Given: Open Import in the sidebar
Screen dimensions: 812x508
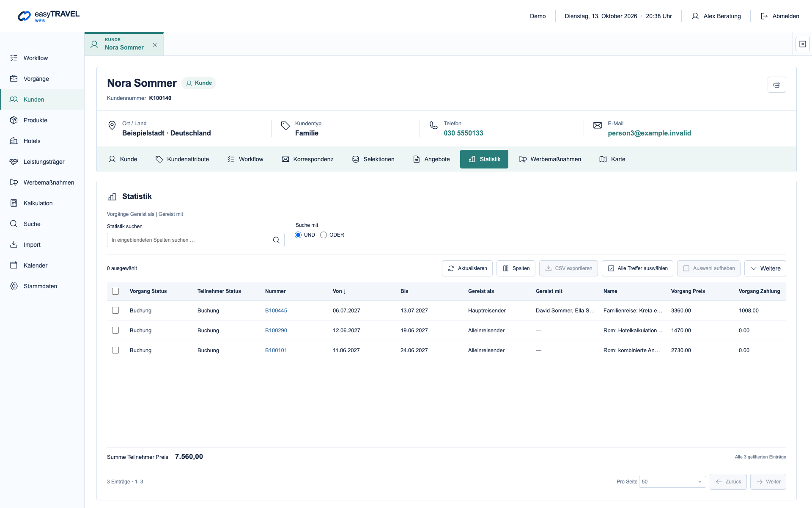Looking at the screenshot, I should tap(42, 245).
